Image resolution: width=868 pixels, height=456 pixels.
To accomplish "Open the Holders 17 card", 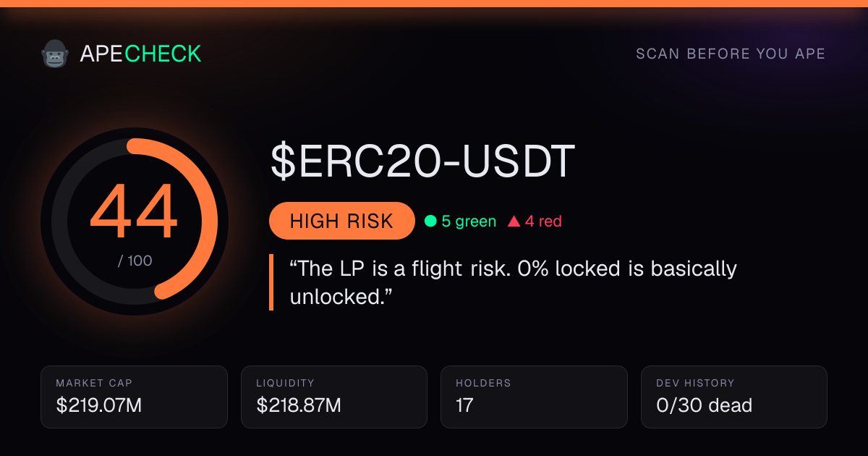I will [x=534, y=397].
